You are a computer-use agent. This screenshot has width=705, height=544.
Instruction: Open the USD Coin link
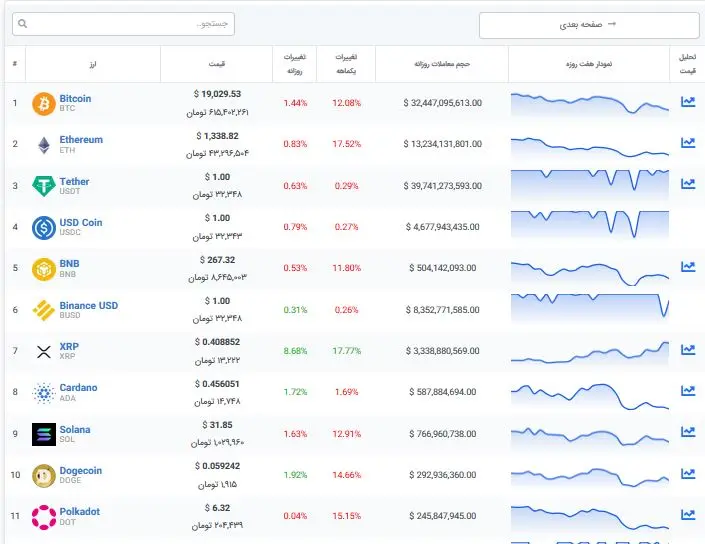(81, 223)
